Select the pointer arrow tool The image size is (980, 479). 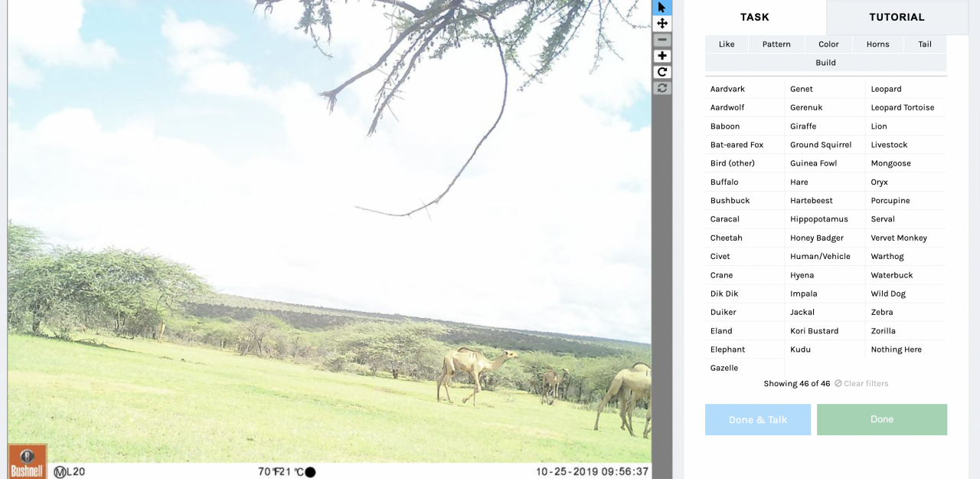point(662,7)
